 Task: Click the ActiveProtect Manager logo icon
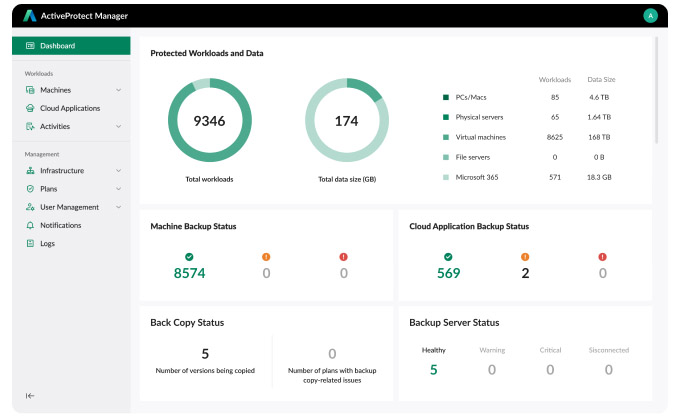30,16
